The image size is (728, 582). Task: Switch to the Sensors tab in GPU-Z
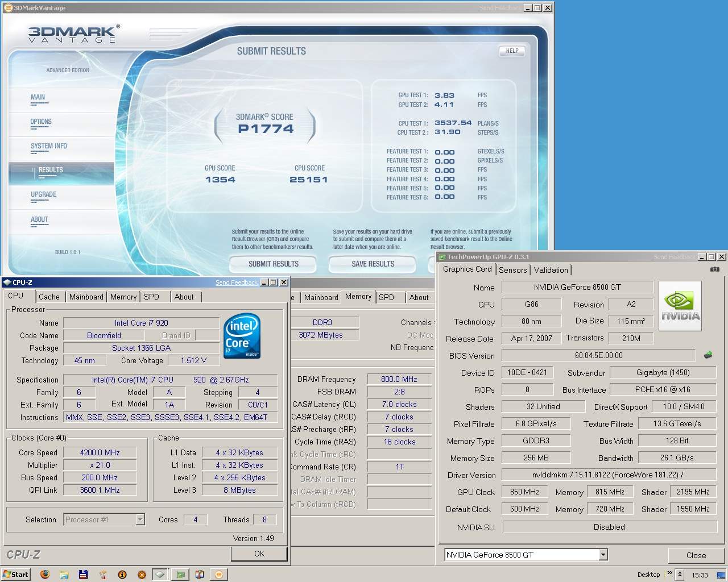513,270
